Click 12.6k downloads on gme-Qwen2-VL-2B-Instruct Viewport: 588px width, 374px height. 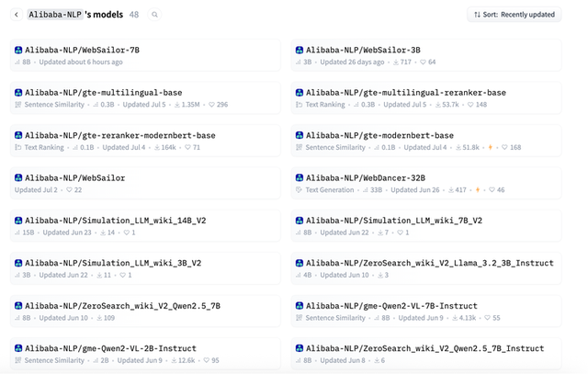(187, 360)
